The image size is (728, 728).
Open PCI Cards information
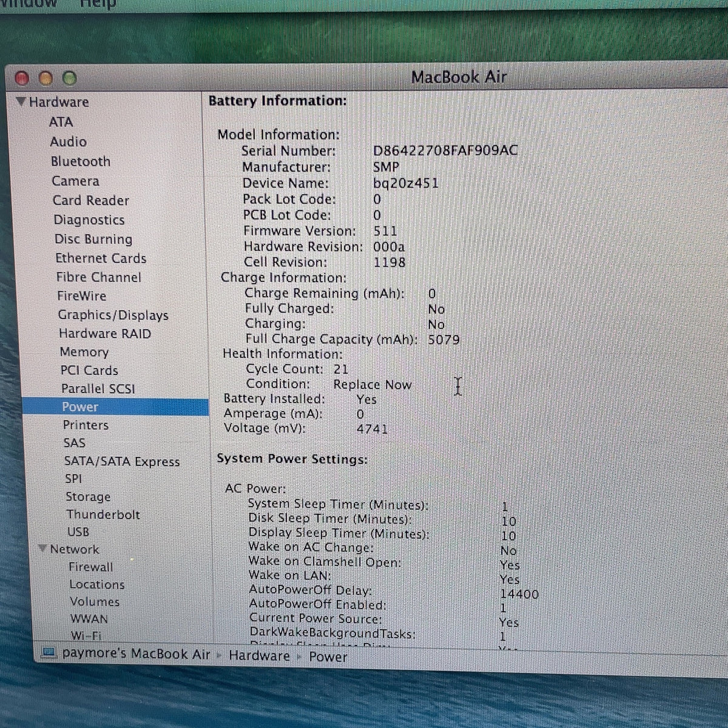(x=89, y=370)
